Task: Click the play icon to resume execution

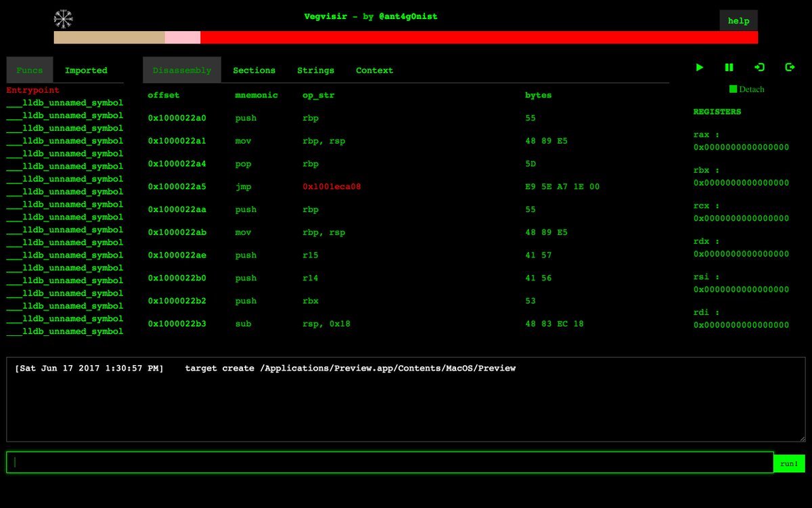Action: [699, 67]
